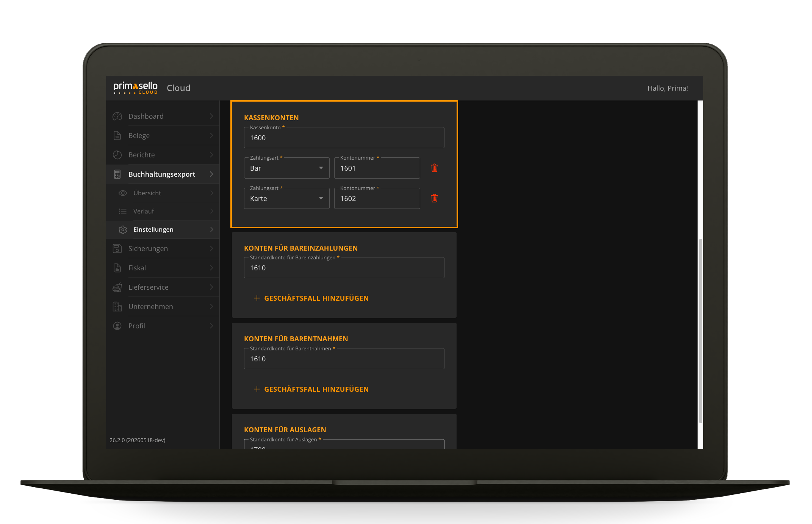Image resolution: width=812 pixels, height=524 pixels.
Task: Click the Buchhaltungsexport calculator icon
Action: tap(117, 174)
